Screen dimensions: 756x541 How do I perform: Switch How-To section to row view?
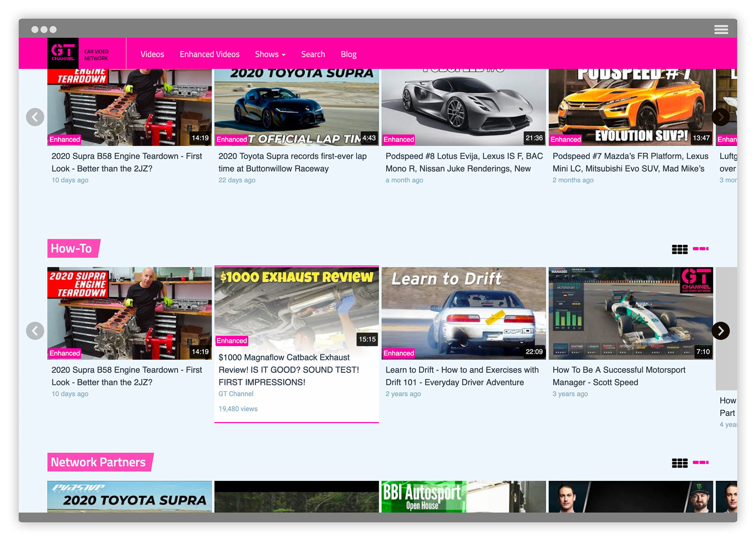(700, 249)
